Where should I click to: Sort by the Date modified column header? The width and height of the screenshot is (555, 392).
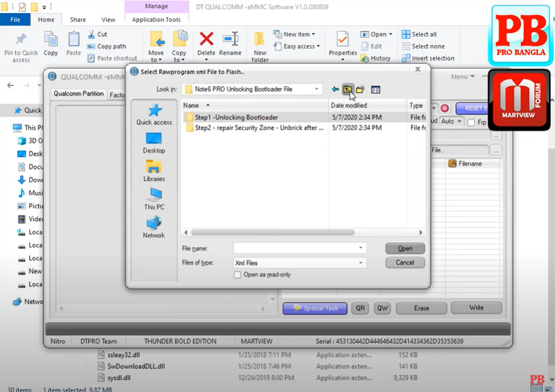pyautogui.click(x=368, y=105)
